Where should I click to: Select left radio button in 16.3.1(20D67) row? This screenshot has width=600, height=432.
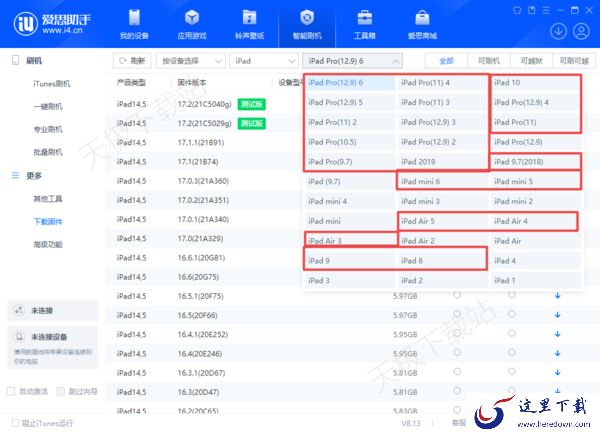pos(457,372)
